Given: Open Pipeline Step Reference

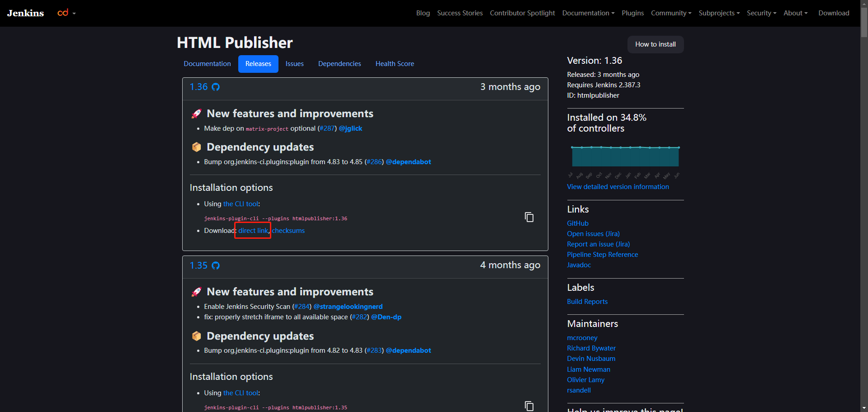Looking at the screenshot, I should pos(602,255).
